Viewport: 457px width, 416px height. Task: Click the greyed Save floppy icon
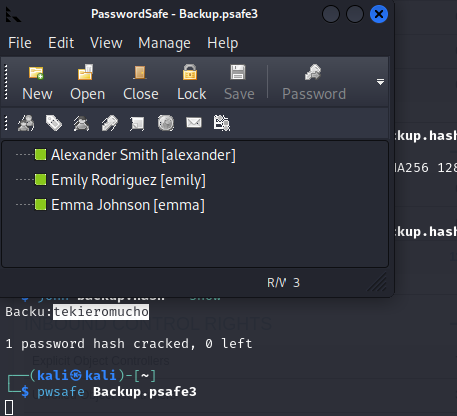(x=238, y=72)
